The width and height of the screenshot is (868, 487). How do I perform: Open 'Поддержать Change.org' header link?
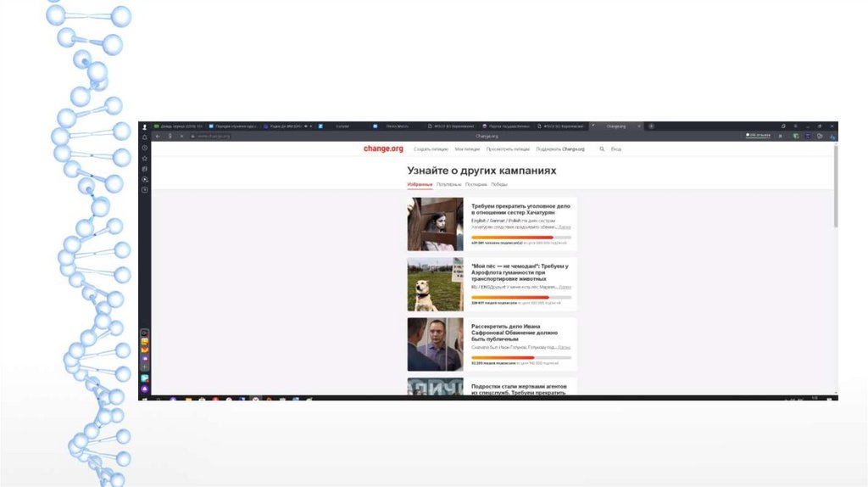[x=560, y=149]
